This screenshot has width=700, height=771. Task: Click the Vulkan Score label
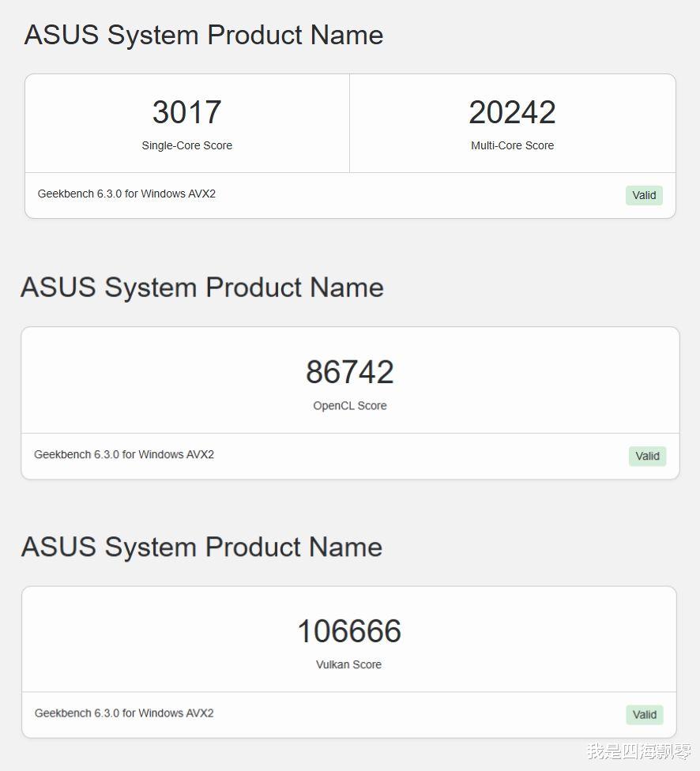tap(348, 664)
